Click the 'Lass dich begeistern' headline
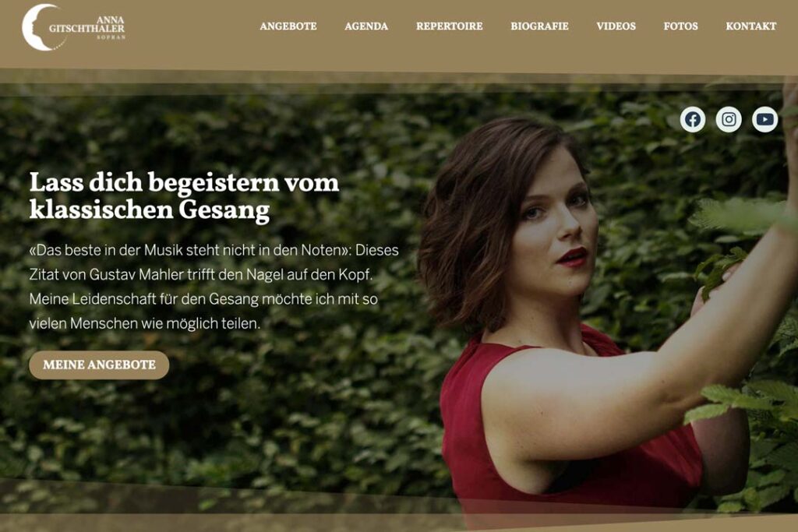 (x=184, y=196)
